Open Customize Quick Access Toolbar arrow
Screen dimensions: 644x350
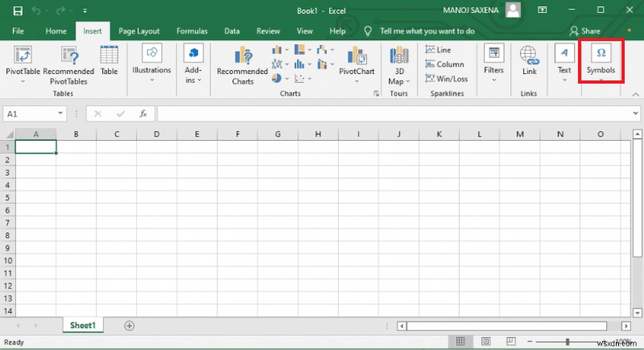click(85, 11)
